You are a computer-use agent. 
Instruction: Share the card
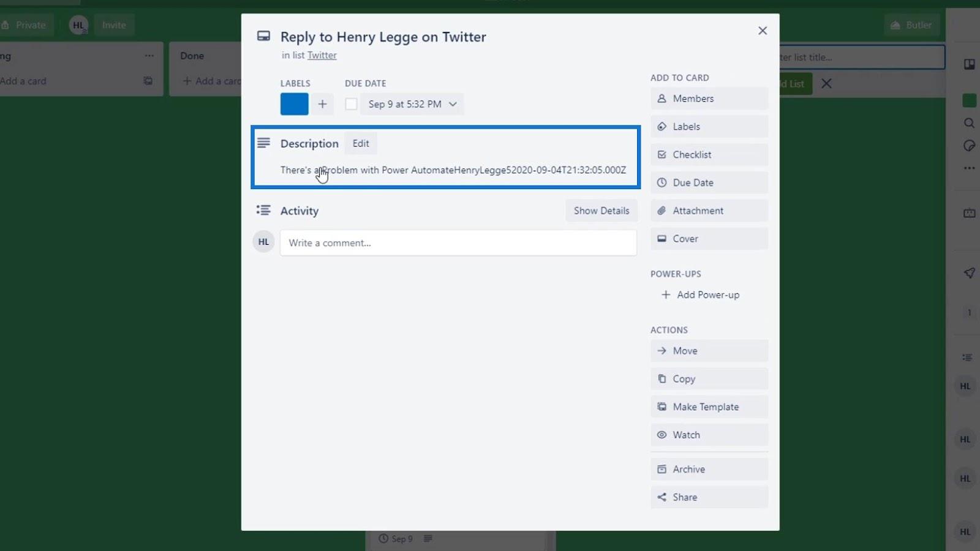tap(709, 497)
